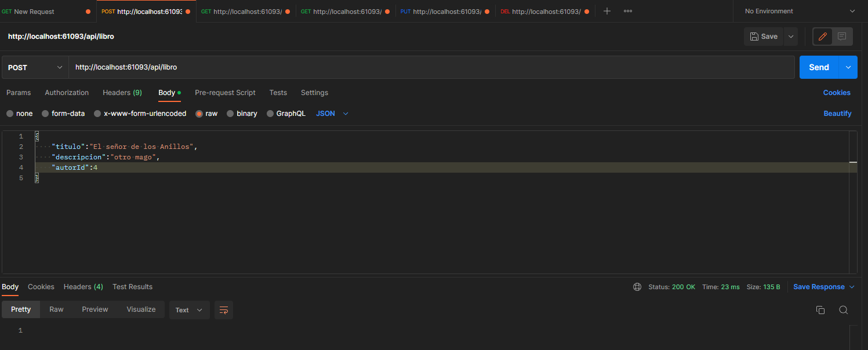The image size is (868, 350).
Task: Switch to the Authorization tab
Action: coord(67,93)
